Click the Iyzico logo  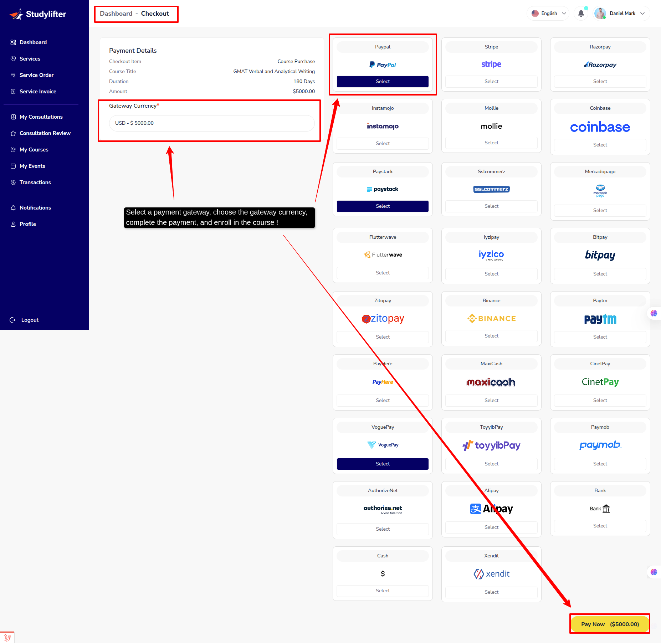[x=491, y=255]
